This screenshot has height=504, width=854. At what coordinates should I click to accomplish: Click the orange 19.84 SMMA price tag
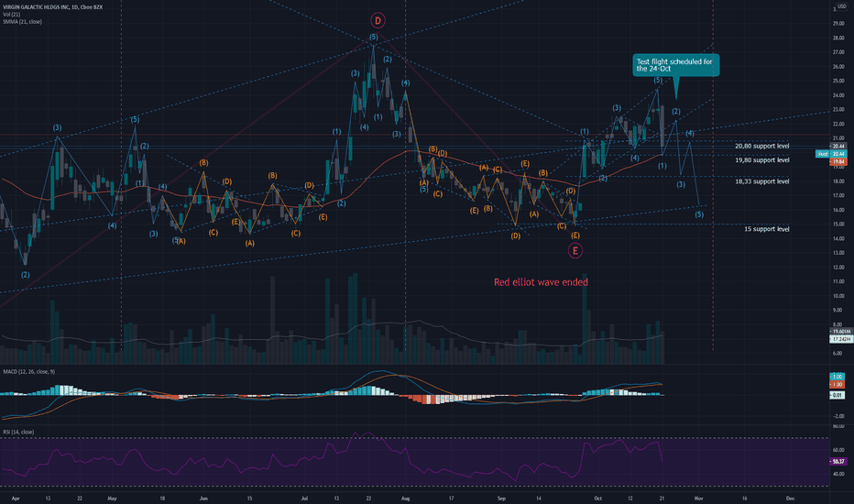point(838,162)
